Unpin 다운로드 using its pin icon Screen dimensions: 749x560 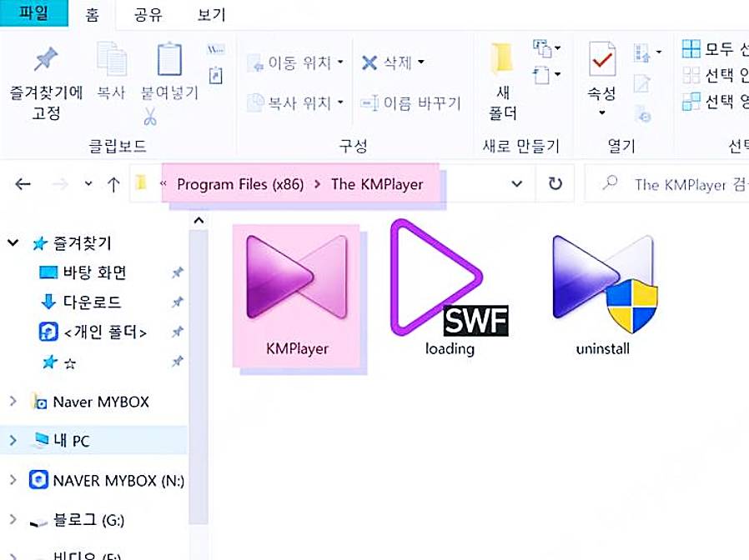point(178,302)
